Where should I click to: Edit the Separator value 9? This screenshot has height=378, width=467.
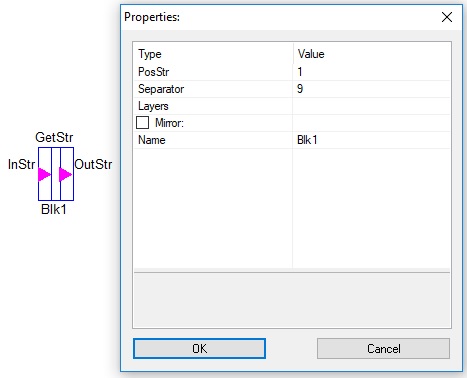click(371, 89)
